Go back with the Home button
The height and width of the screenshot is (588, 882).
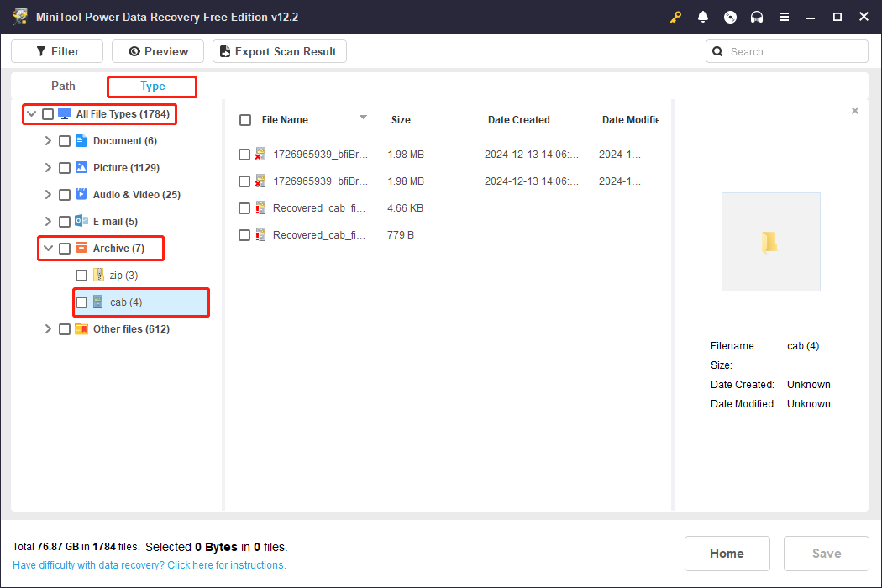727,553
